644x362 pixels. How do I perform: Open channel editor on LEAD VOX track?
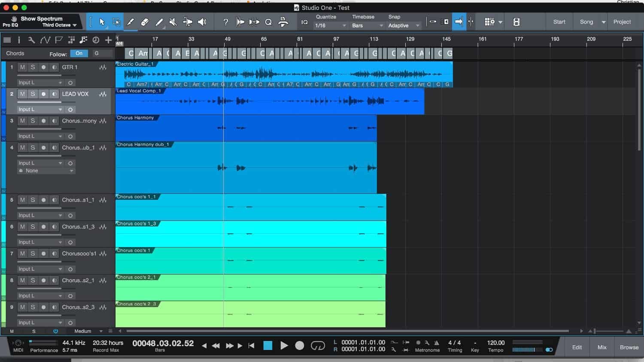(103, 94)
